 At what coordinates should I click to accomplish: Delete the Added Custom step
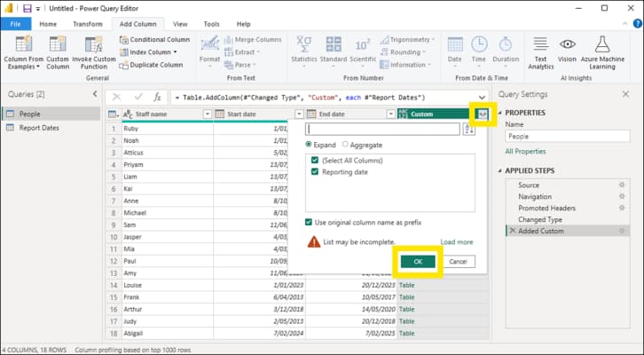coord(512,231)
